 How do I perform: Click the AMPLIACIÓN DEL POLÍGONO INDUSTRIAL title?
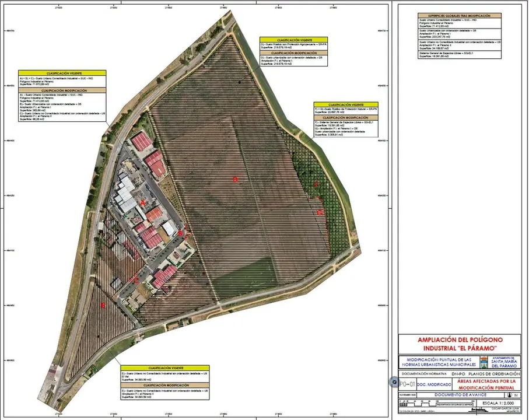pyautogui.click(x=460, y=342)
